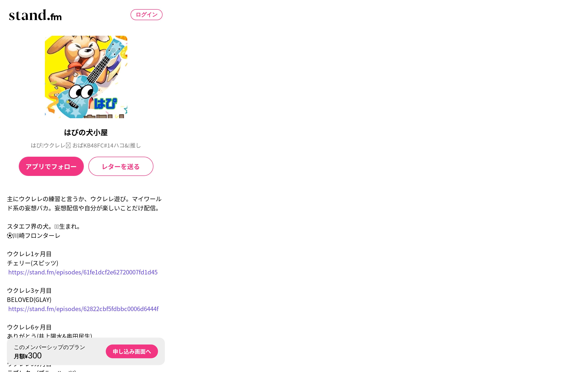Image resolution: width=588 pixels, height=372 pixels.
Task: Go to membership signup 申し込み画面へ
Action: [x=132, y=352]
